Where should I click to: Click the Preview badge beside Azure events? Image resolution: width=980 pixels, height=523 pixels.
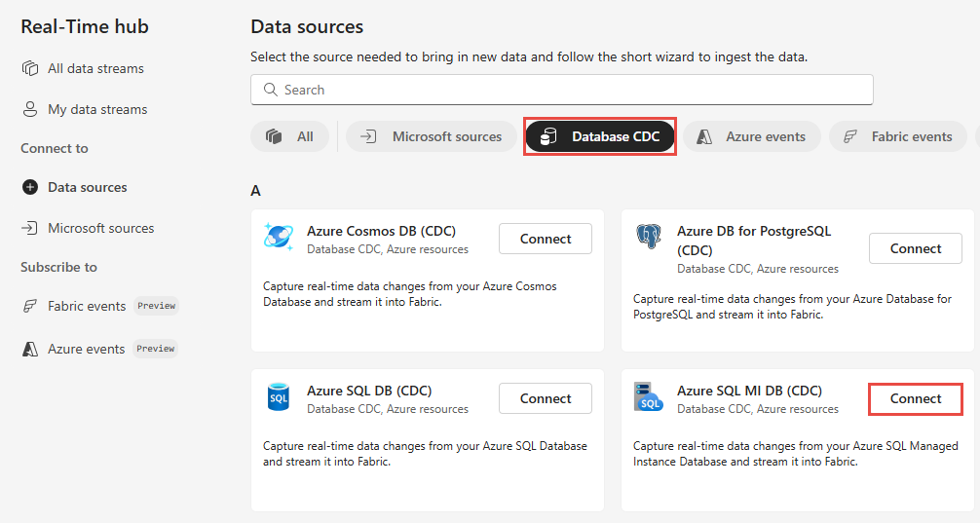tap(156, 348)
